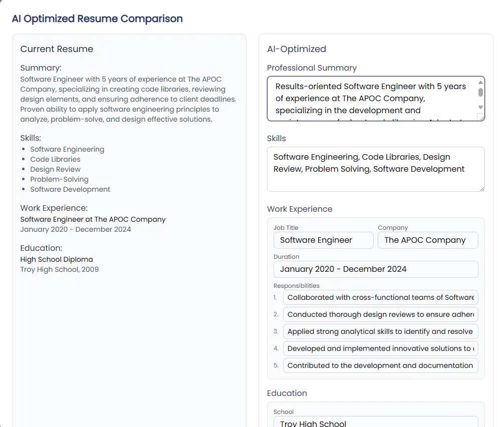Click the AI-Optimized panel heading

pyautogui.click(x=297, y=49)
